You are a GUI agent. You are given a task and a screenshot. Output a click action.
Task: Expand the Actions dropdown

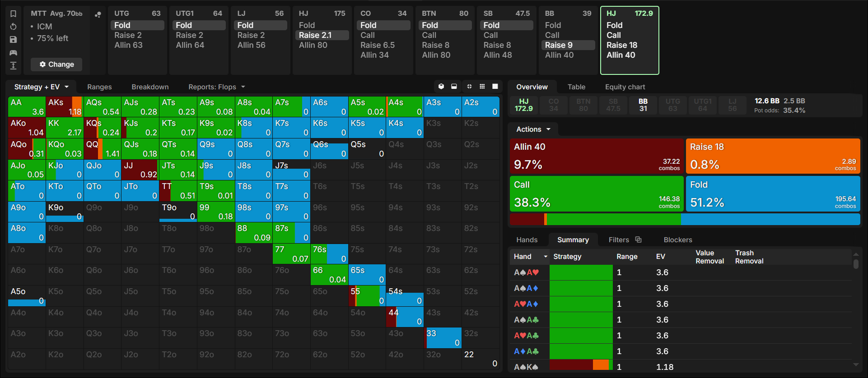(533, 129)
